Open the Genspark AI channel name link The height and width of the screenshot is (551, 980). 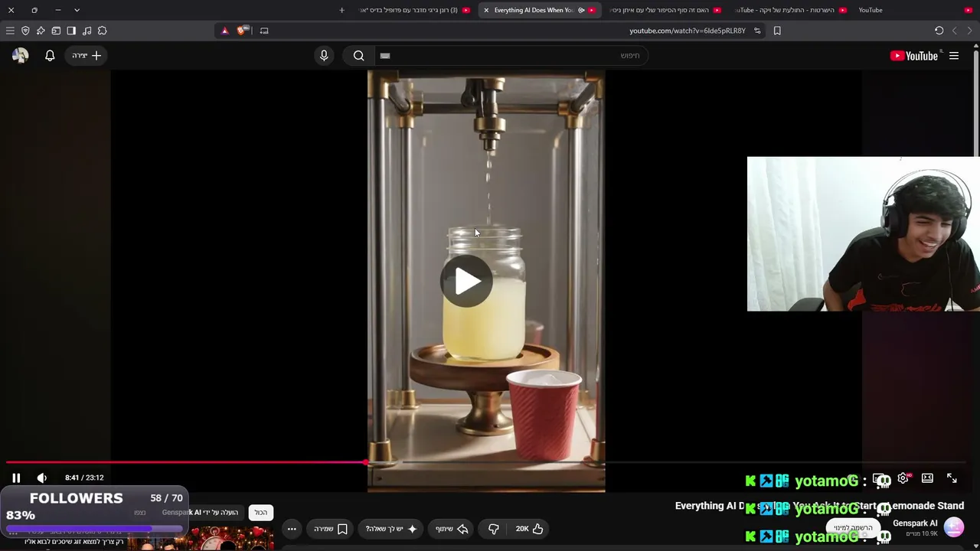click(915, 523)
